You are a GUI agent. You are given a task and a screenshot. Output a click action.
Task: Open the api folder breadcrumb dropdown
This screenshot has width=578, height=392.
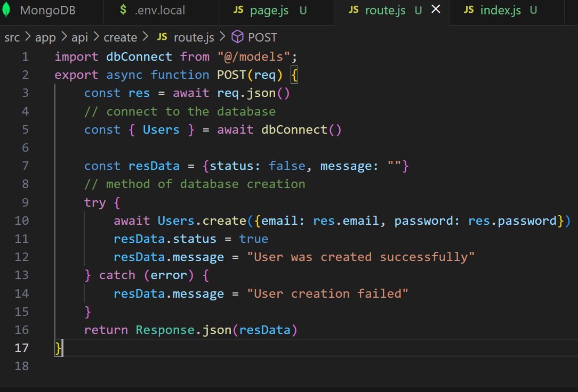[x=80, y=37]
